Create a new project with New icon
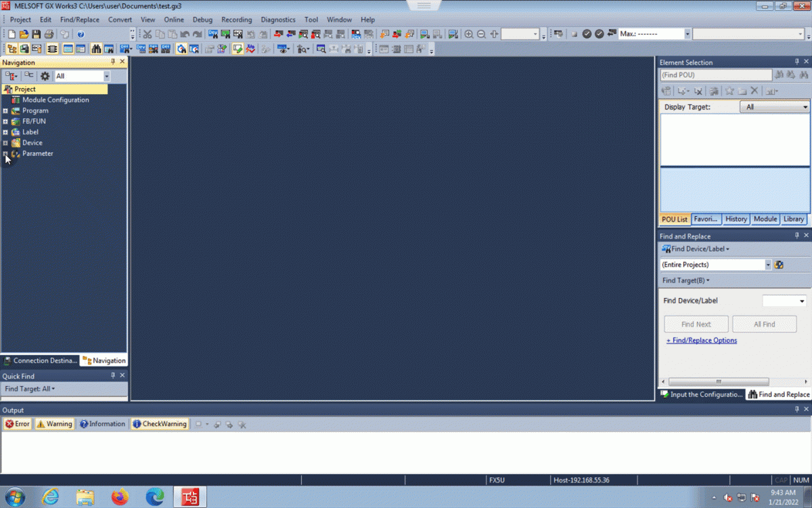Screen dimensions: 812x508 point(12,34)
